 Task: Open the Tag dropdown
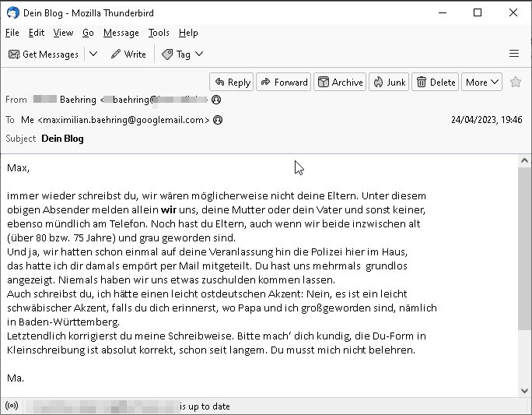(183, 54)
